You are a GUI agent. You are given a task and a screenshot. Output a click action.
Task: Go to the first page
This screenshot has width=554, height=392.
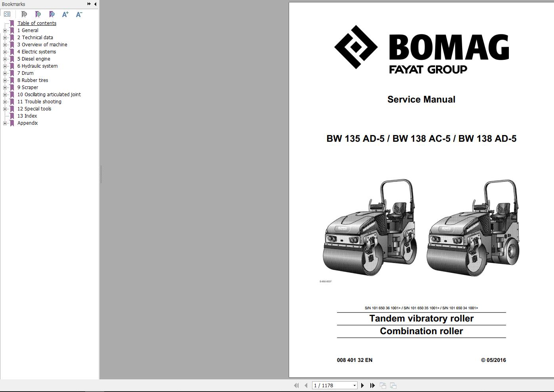296,385
